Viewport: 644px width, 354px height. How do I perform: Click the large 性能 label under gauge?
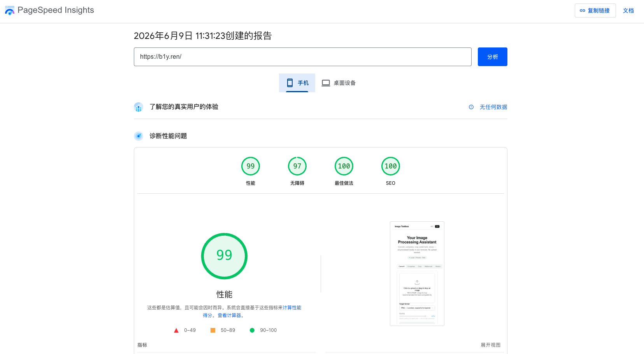click(x=224, y=294)
